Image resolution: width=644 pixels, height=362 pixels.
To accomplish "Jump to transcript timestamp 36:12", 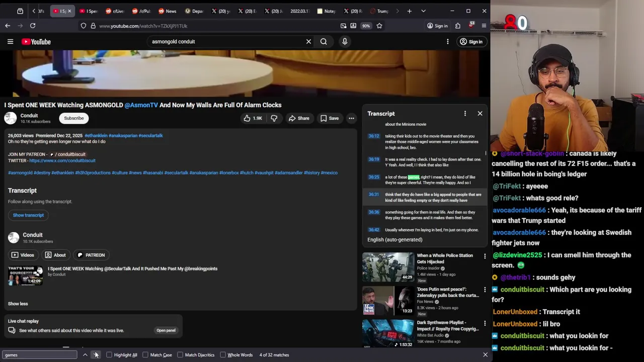I will click(373, 136).
